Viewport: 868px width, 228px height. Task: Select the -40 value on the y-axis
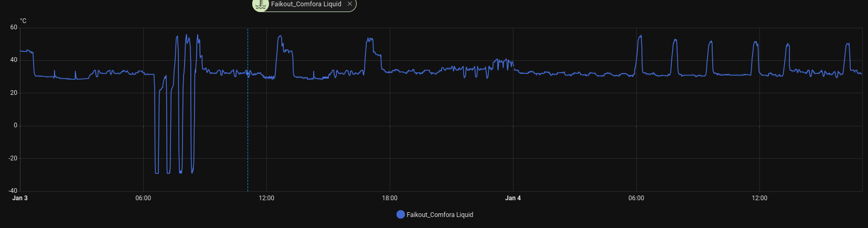click(x=13, y=191)
